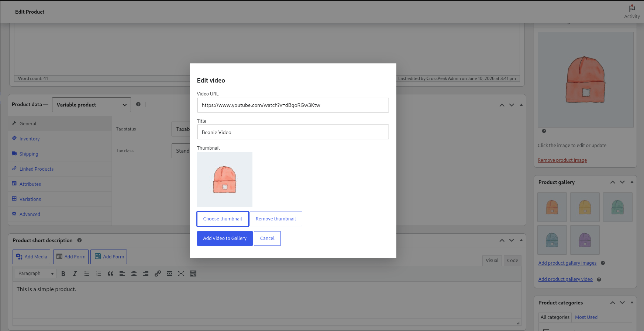Open the Variations tab

60,199
